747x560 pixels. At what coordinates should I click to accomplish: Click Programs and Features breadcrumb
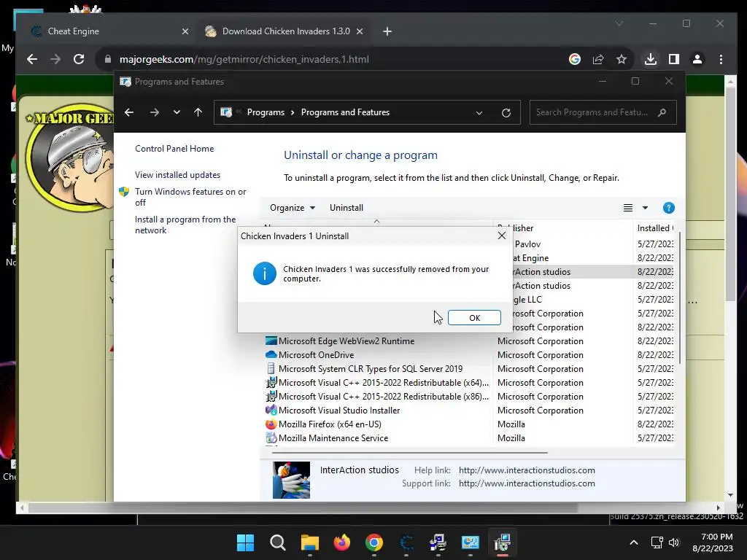[x=345, y=112]
